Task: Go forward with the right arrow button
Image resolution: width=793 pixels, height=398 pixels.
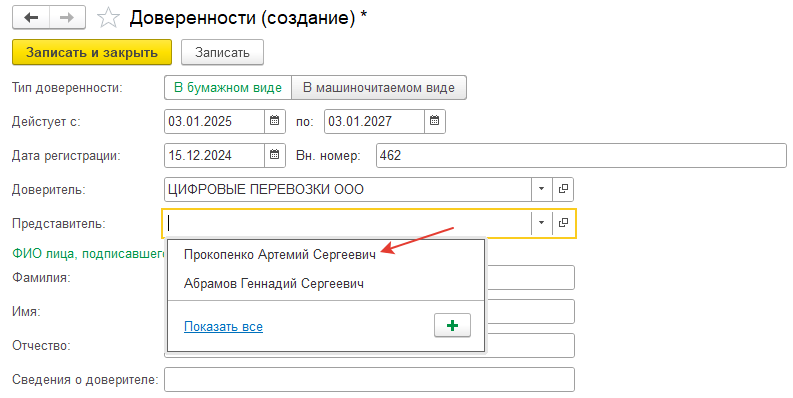Action: pyautogui.click(x=67, y=18)
